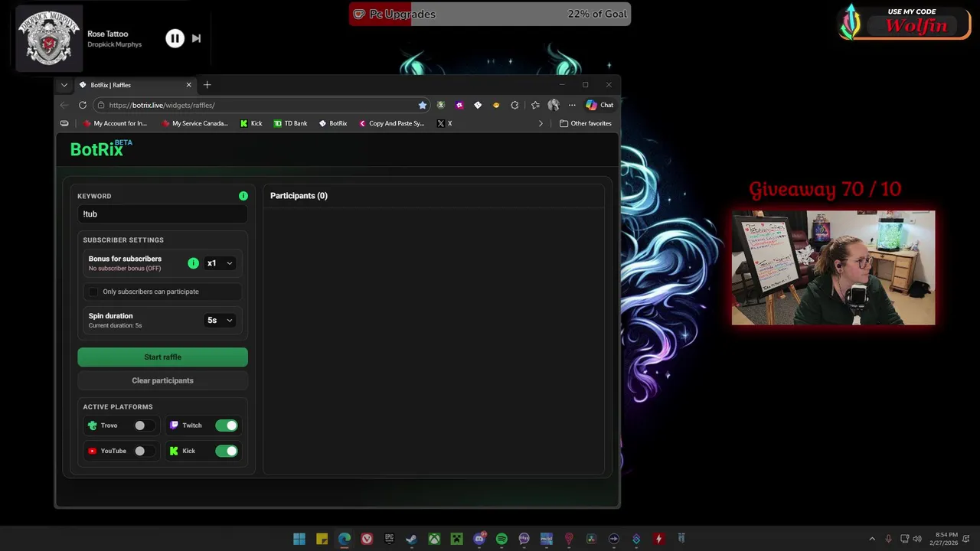Disable the Twitch platform switch
The width and height of the screenshot is (980, 551).
(x=227, y=425)
